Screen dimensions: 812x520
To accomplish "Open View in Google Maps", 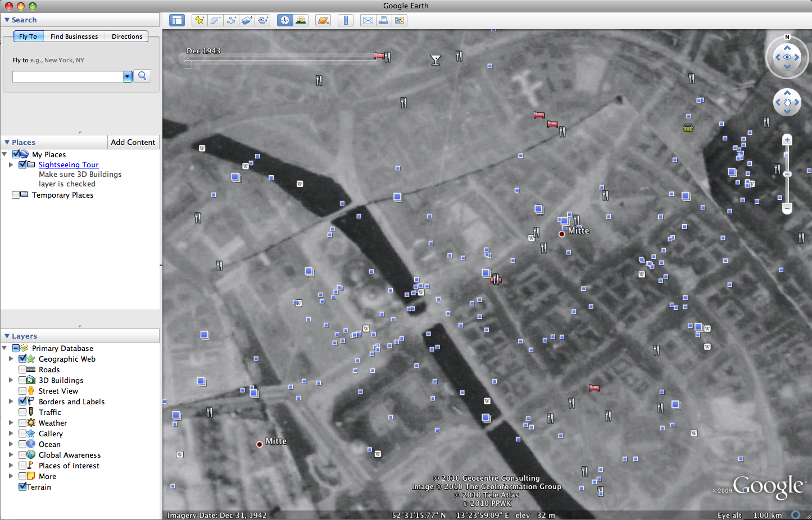I will tap(400, 20).
